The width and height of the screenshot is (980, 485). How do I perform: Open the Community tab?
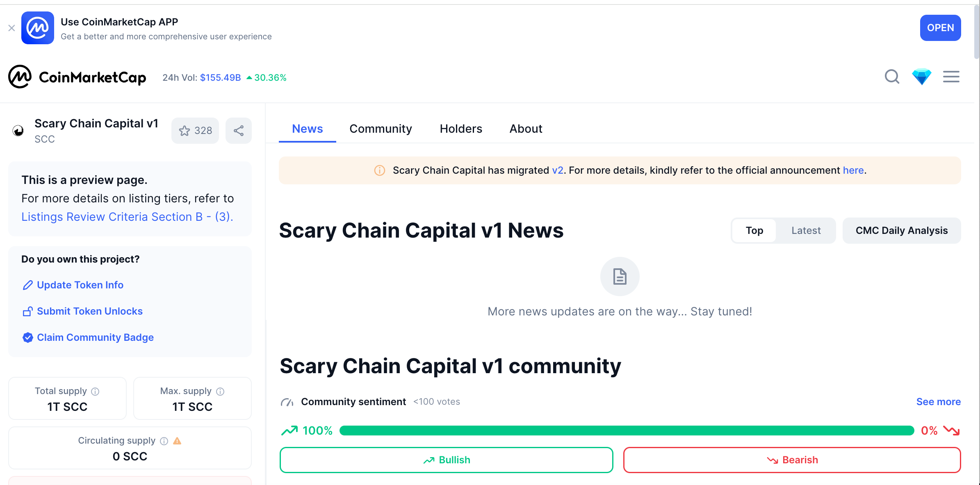pos(381,129)
